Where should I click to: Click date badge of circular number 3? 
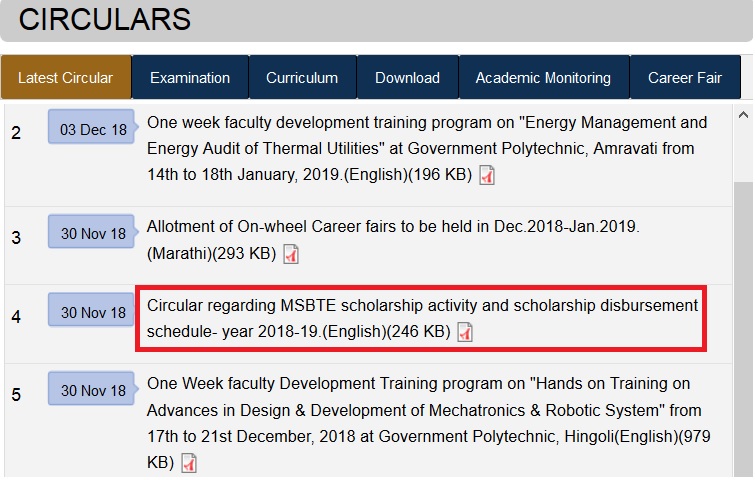(91, 232)
